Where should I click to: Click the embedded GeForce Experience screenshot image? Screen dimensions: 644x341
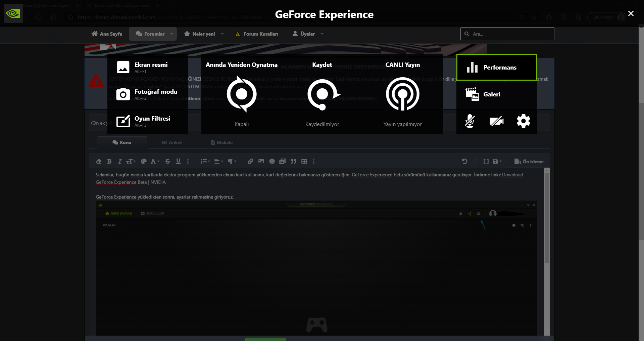316,268
